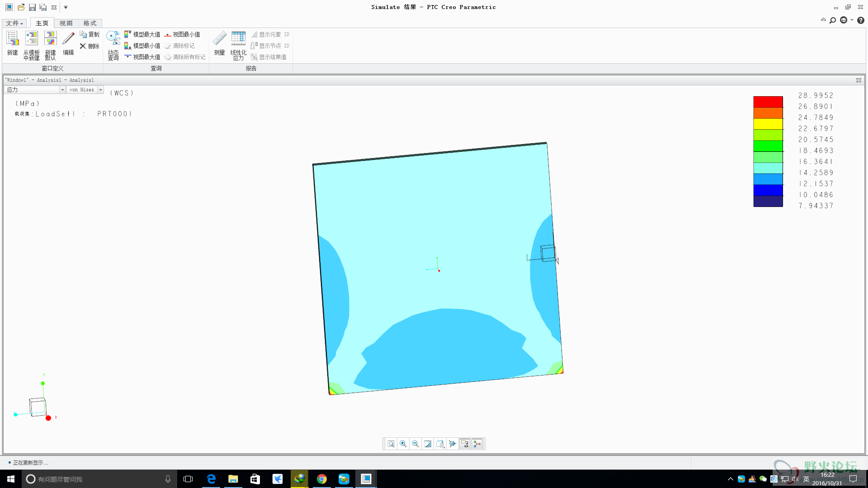Click the repaint screen icon
The image size is (868, 488).
pyautogui.click(x=428, y=444)
